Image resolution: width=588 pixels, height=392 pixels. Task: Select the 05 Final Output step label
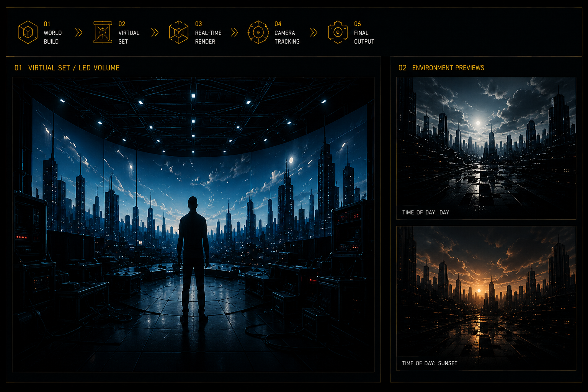tap(364, 33)
